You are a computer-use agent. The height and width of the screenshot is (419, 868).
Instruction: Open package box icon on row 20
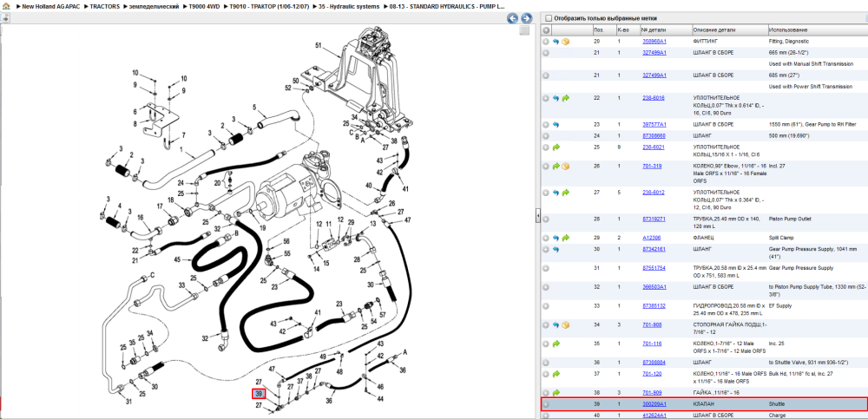566,42
